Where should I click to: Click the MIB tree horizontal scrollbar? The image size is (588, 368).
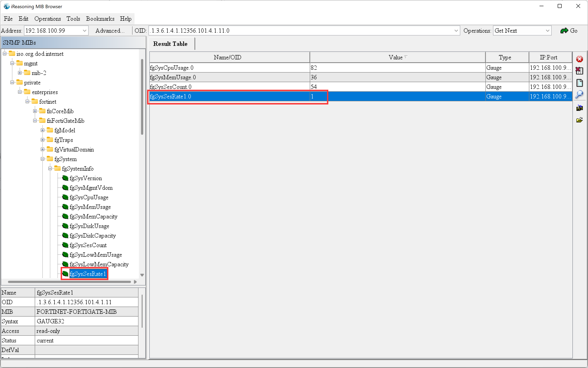[x=69, y=282]
